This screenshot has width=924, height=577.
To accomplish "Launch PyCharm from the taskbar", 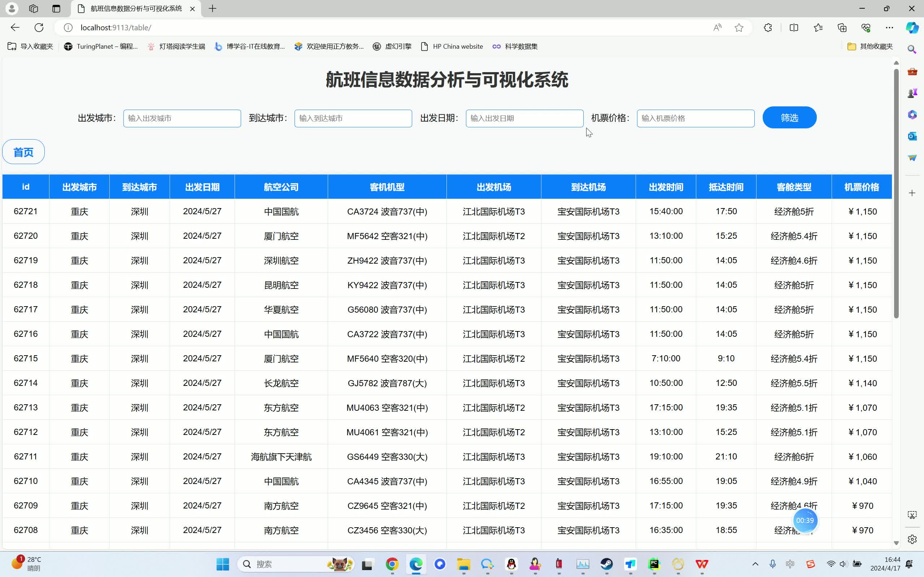I will tap(654, 564).
